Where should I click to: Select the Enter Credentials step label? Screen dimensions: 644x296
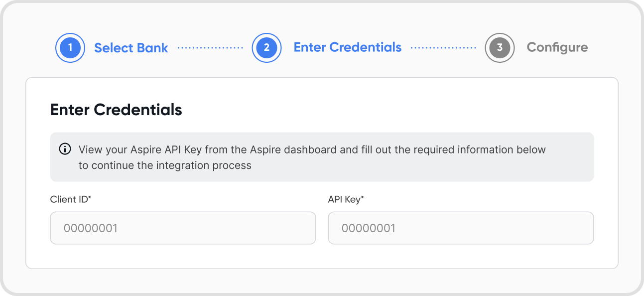click(348, 47)
